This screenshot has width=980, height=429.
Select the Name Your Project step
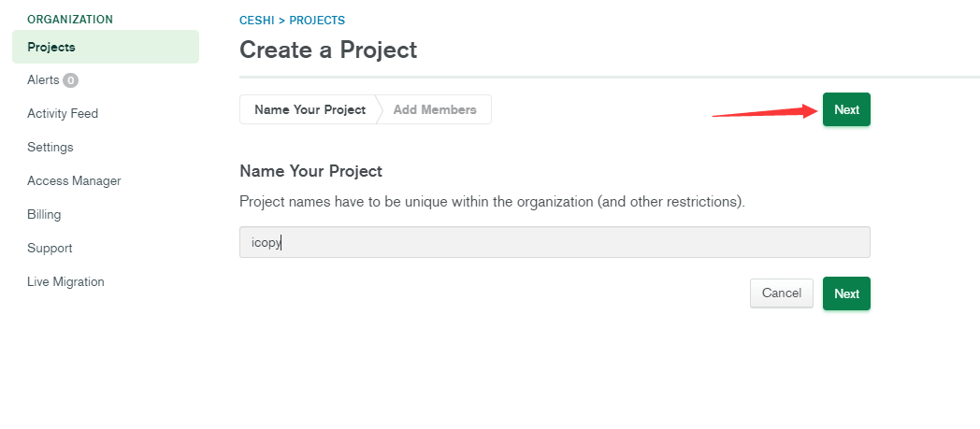click(x=309, y=109)
